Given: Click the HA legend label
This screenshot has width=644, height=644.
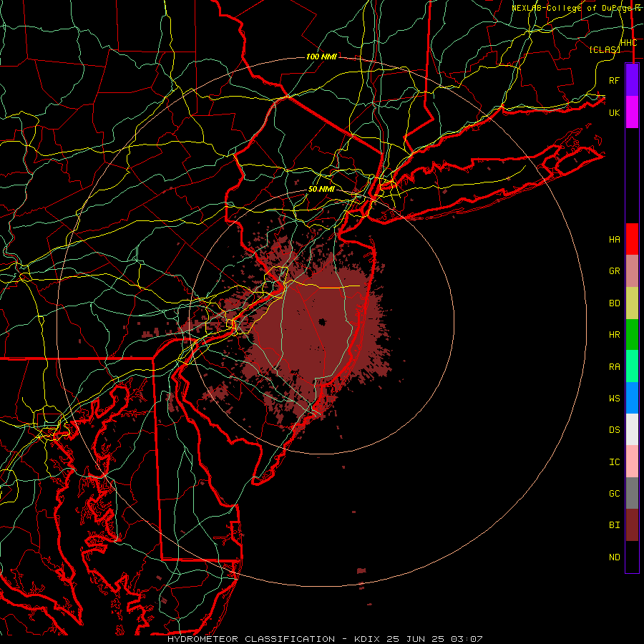Looking at the screenshot, I should [615, 240].
